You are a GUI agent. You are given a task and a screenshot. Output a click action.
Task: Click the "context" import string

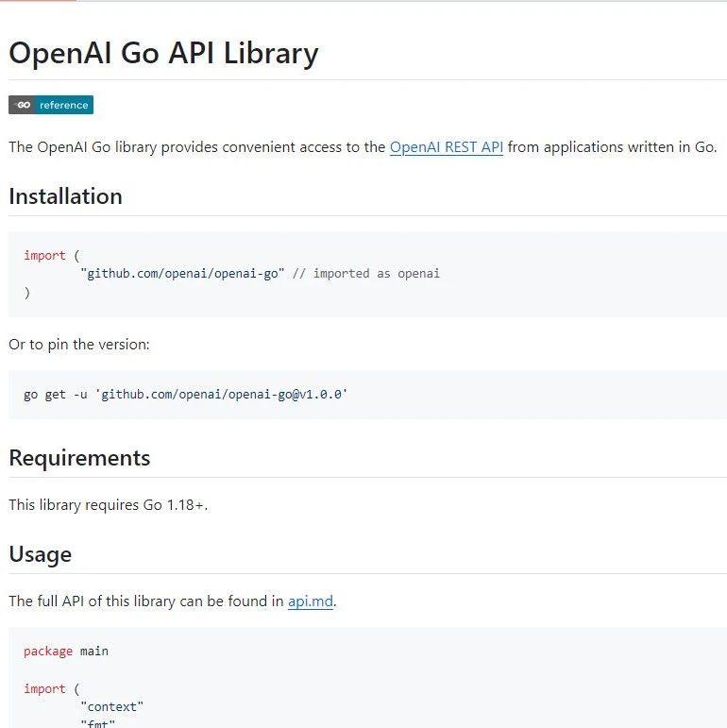[111, 707]
